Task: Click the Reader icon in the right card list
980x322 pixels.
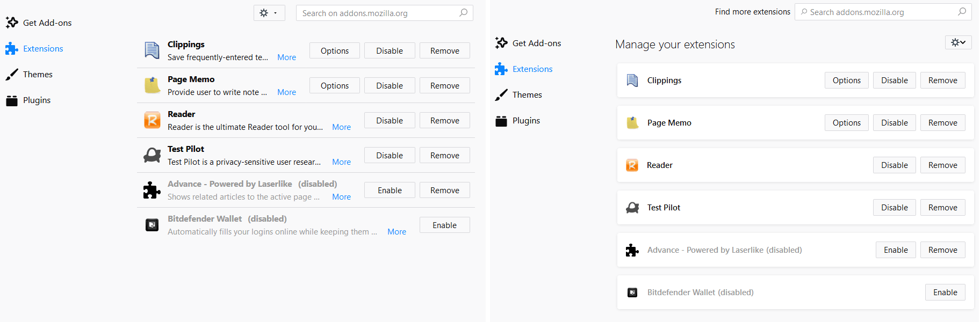Action: [632, 165]
